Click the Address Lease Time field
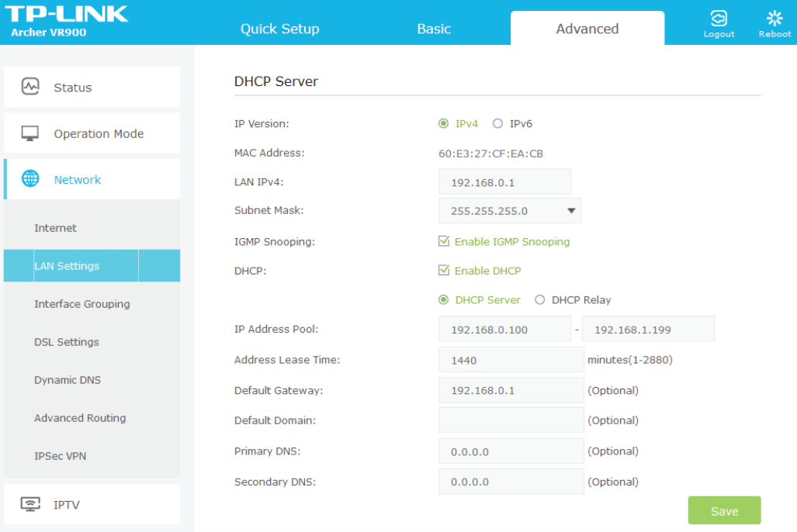The width and height of the screenshot is (797, 532). (x=511, y=360)
